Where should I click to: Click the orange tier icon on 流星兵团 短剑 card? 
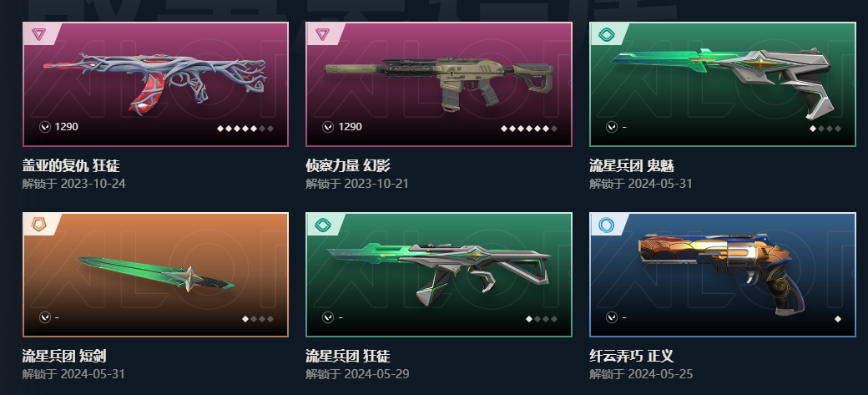point(38,225)
